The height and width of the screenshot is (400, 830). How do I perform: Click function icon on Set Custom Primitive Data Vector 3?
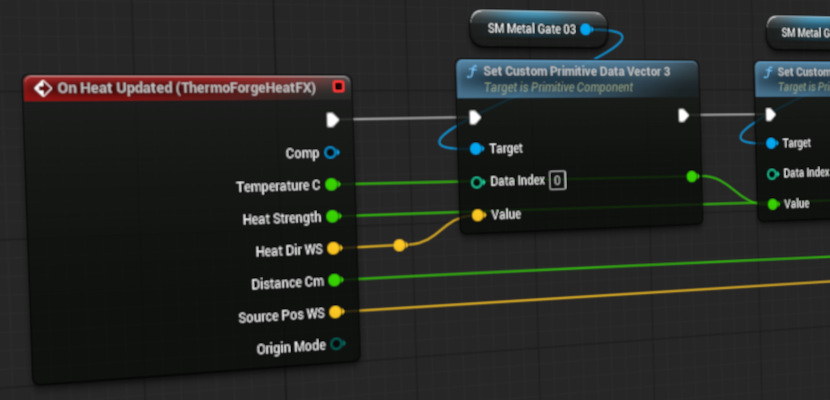(x=473, y=72)
